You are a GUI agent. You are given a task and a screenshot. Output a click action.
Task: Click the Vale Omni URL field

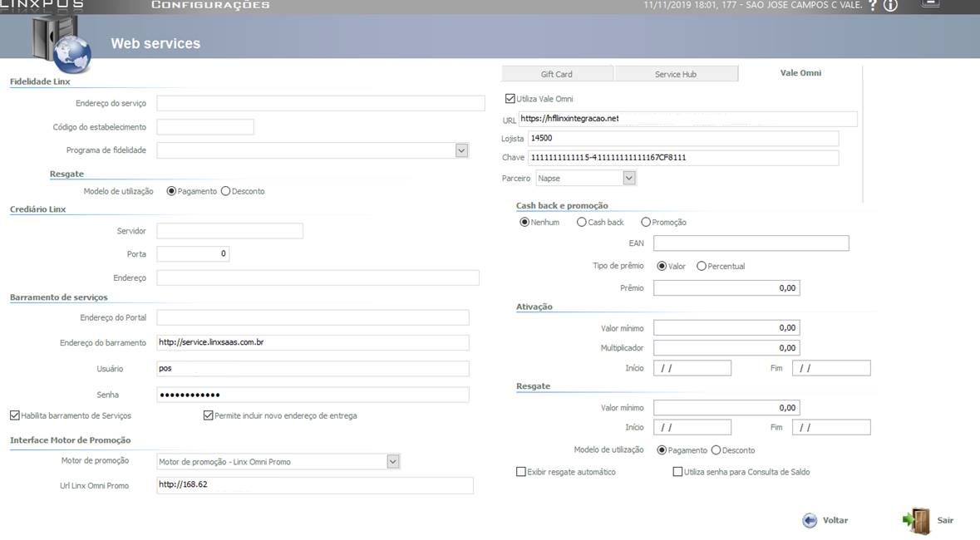pyautogui.click(x=687, y=119)
